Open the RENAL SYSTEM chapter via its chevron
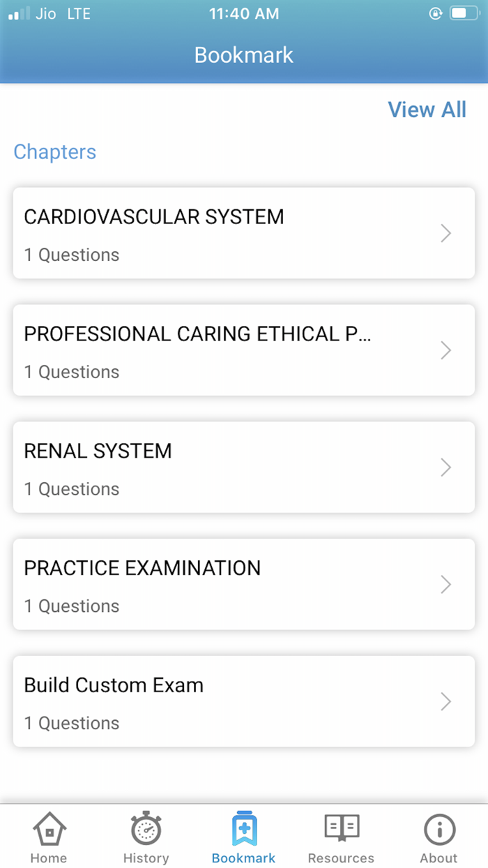 [x=445, y=467]
